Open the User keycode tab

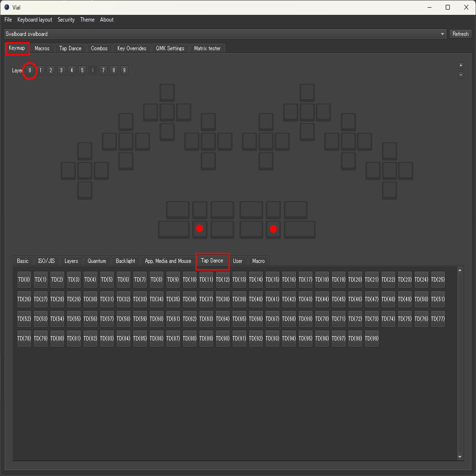(238, 261)
